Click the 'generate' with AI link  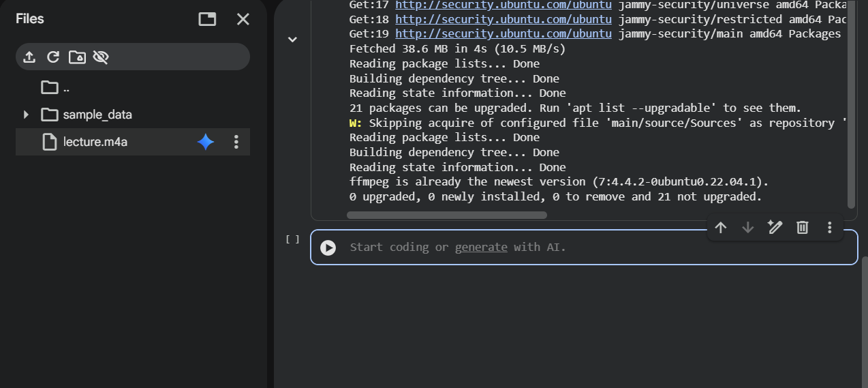pyautogui.click(x=481, y=247)
